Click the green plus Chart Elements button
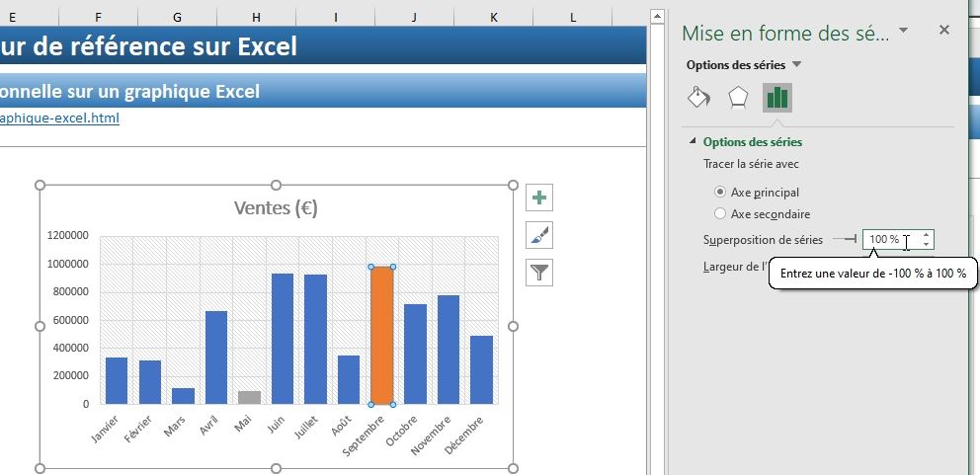Image resolution: width=980 pixels, height=475 pixels. [x=539, y=198]
